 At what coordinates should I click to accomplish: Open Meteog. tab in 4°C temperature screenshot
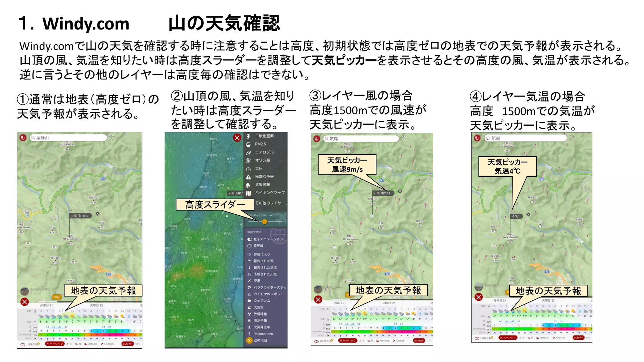coord(543,338)
